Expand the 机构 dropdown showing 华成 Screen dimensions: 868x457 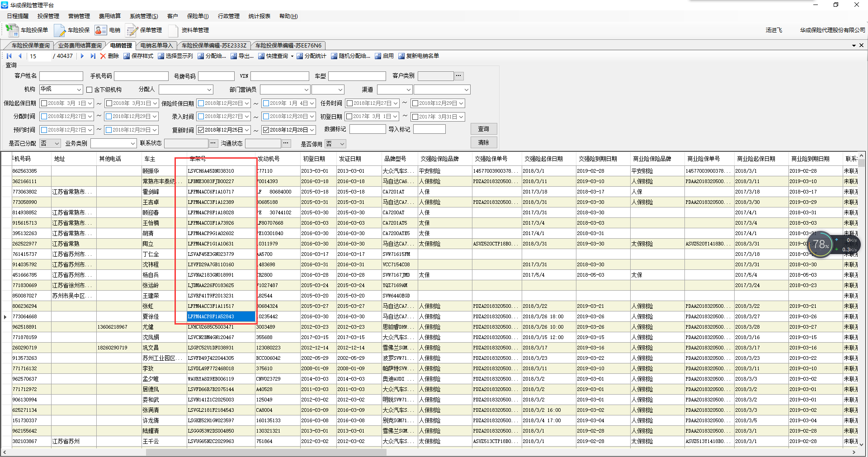click(x=79, y=90)
